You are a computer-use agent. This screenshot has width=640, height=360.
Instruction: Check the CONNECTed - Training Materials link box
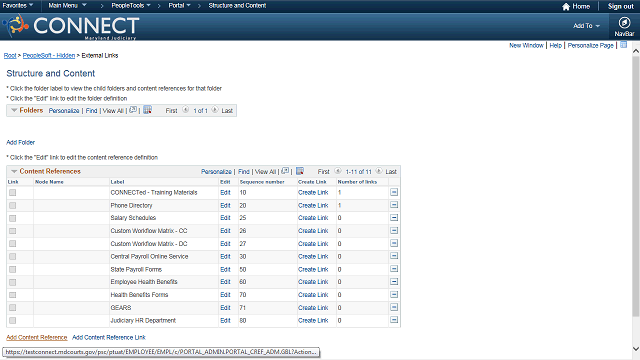[13, 193]
